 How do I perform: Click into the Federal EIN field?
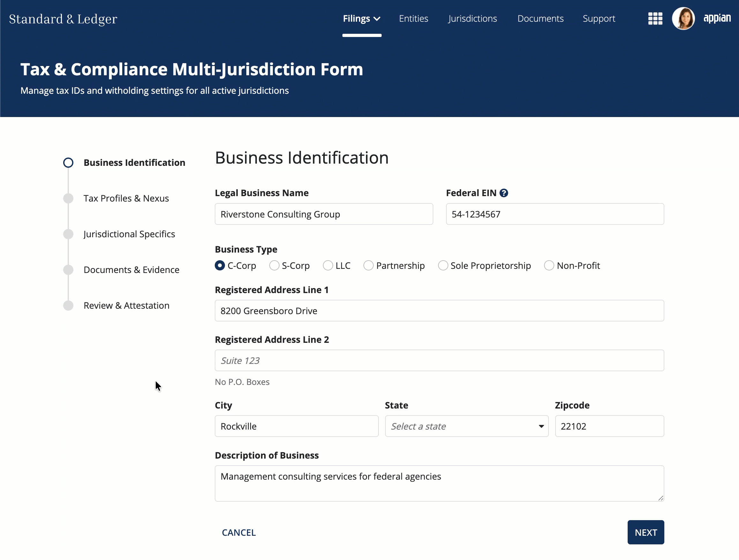click(555, 214)
